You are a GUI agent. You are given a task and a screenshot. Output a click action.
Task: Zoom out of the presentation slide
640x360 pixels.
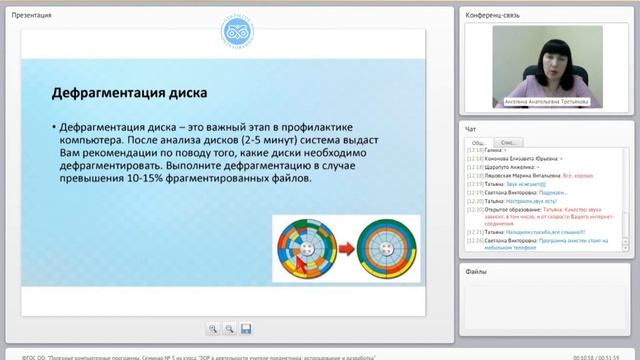click(x=229, y=329)
